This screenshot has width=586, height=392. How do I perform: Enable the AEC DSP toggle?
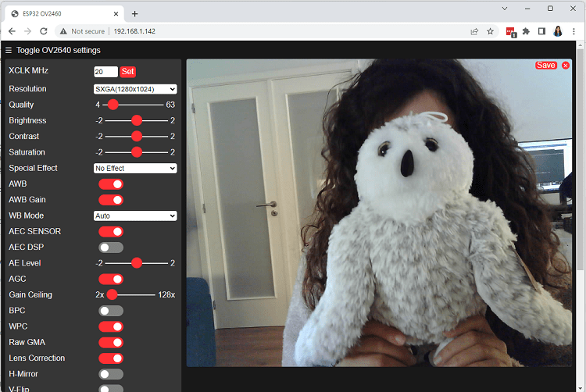click(111, 248)
